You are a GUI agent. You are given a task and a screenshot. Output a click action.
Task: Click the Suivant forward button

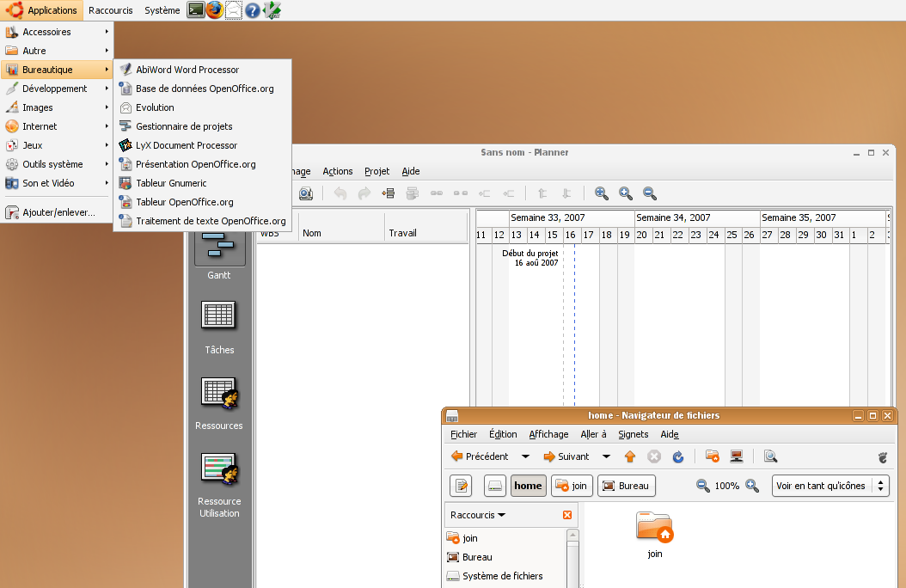566,456
